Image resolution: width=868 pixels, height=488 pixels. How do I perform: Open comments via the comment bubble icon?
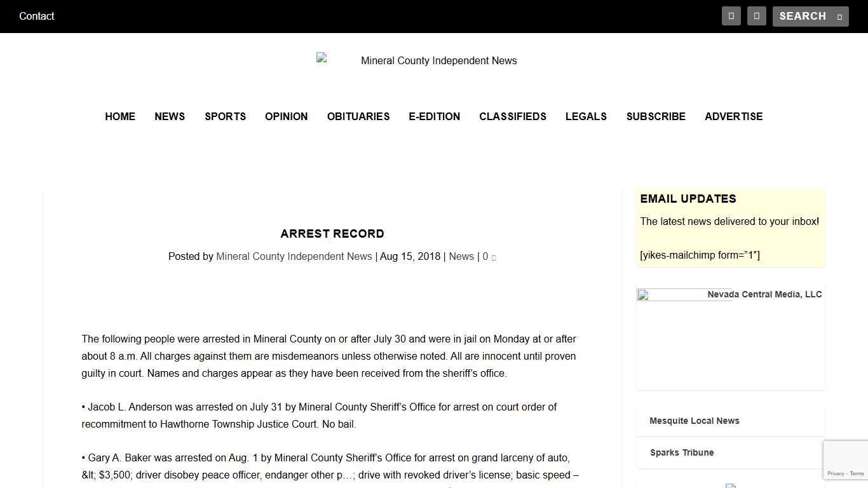click(494, 257)
